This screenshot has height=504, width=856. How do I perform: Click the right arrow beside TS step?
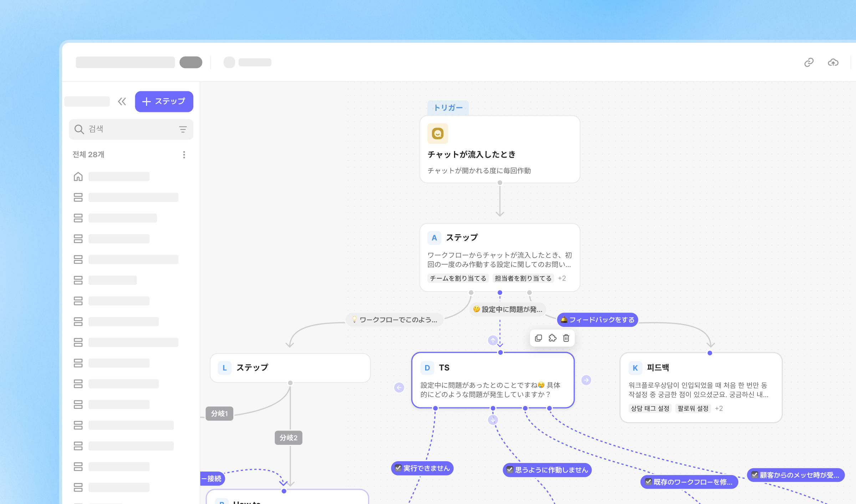click(x=586, y=380)
